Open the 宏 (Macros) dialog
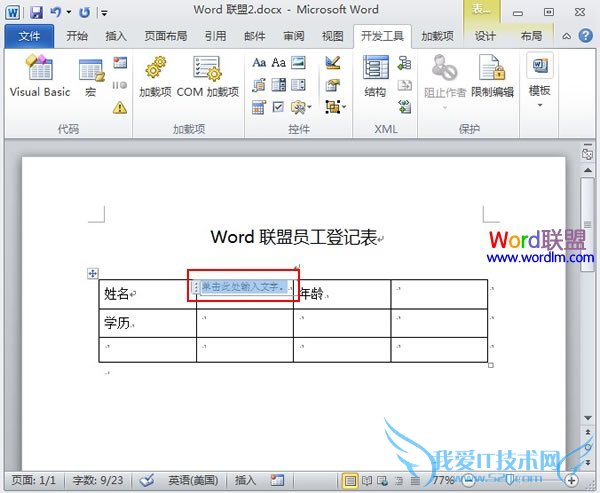 pos(91,76)
